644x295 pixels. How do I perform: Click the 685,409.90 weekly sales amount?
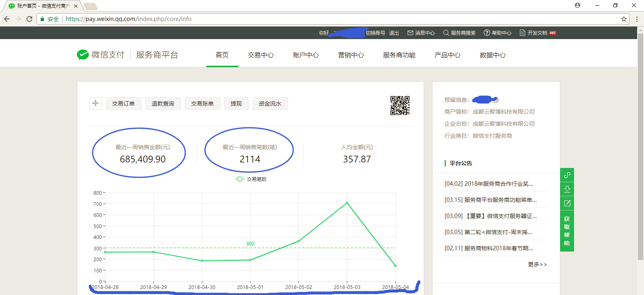143,159
